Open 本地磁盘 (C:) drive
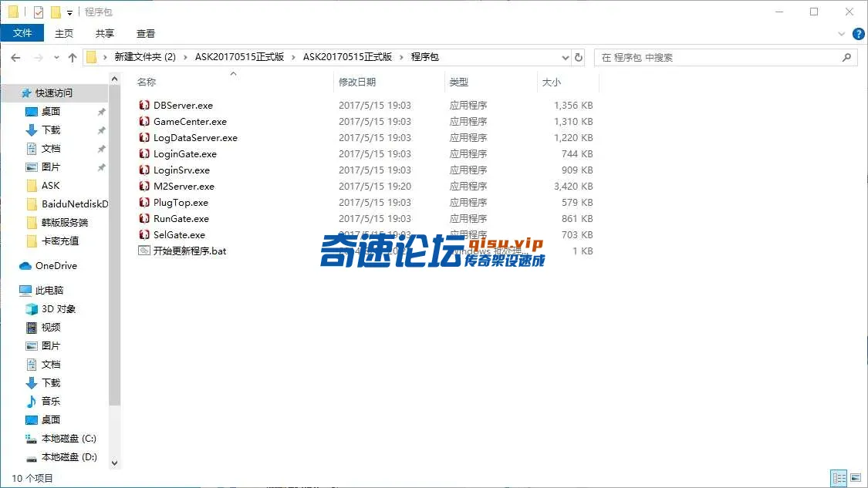Viewport: 868px width, 488px height. (61, 438)
